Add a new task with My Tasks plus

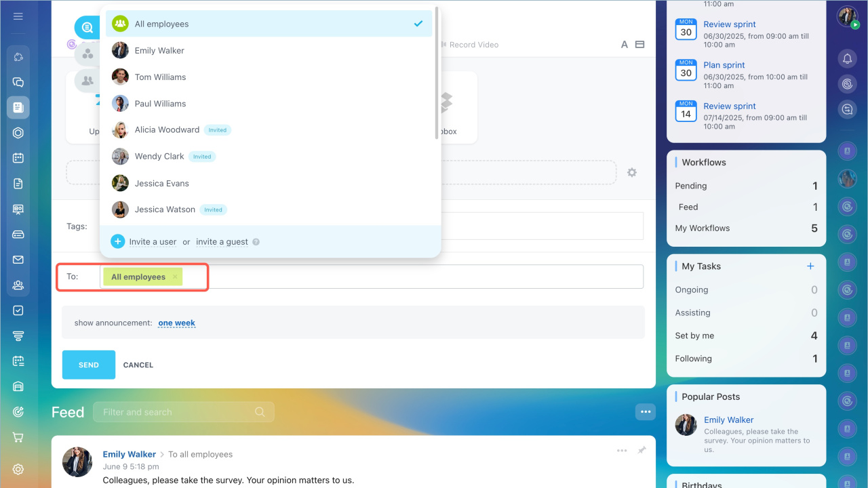coord(810,266)
